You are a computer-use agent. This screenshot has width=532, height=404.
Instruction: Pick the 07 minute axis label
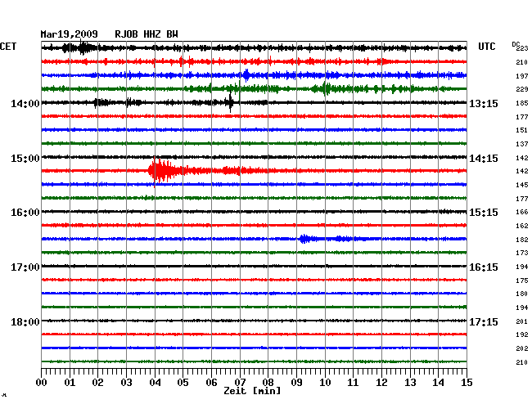pos(240,383)
